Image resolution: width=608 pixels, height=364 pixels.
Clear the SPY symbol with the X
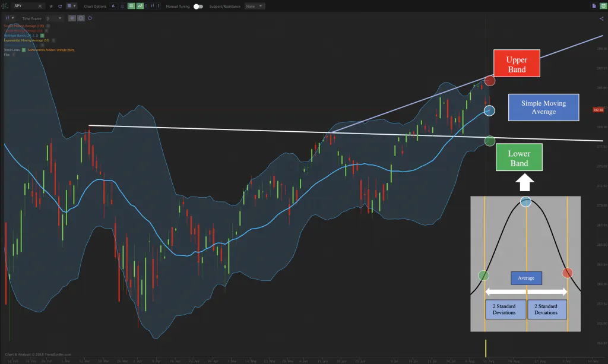tap(40, 6)
